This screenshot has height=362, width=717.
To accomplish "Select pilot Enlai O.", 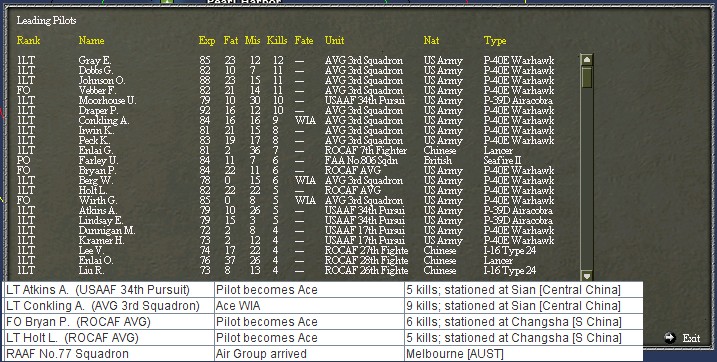I will pos(96,261).
